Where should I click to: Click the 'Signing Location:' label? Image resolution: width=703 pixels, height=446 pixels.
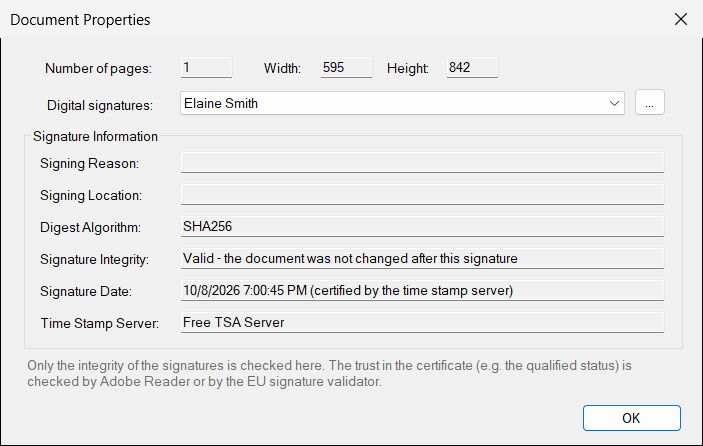(x=91, y=195)
